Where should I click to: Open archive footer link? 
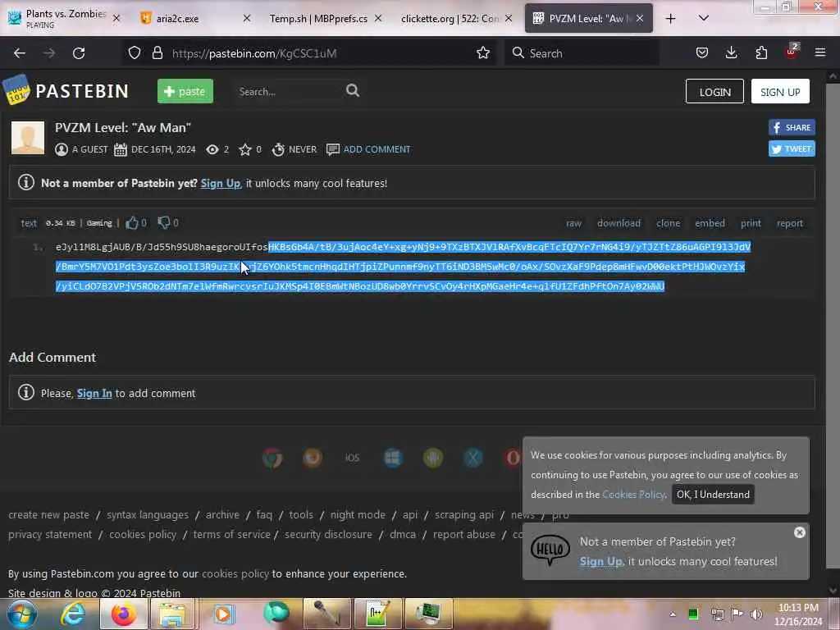(x=222, y=515)
